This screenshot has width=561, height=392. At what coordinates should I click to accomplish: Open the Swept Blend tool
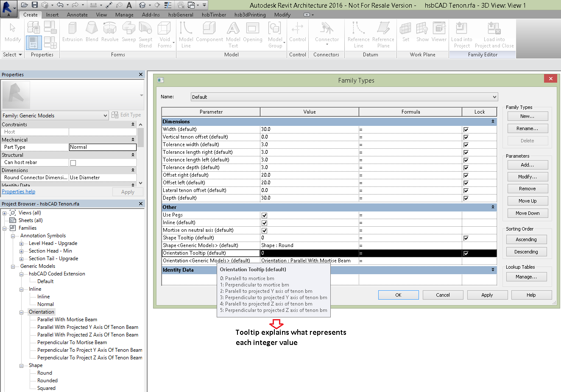145,34
